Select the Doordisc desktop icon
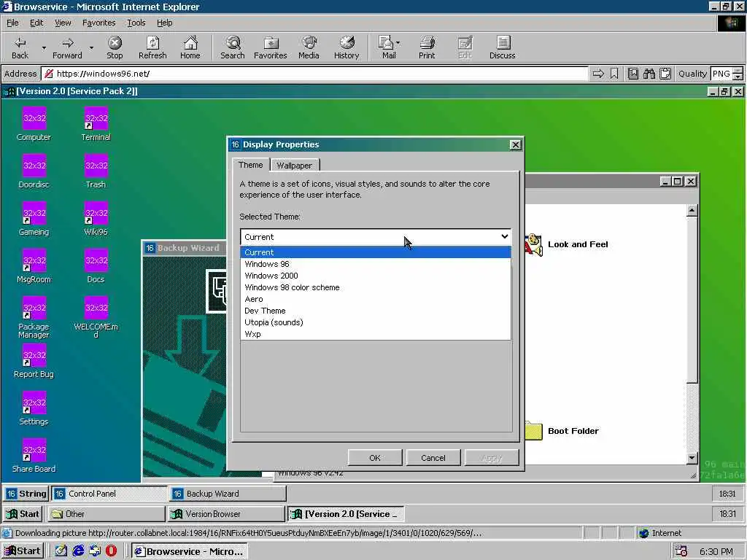The height and width of the screenshot is (560, 747). pyautogui.click(x=34, y=171)
